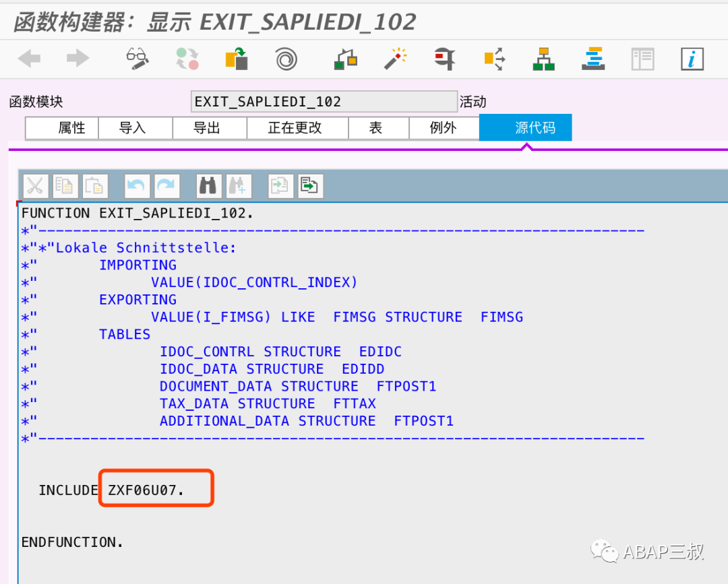
Task: Click the VALUE(I_FIMSG) LIKE FIMSG line
Action: click(x=337, y=317)
